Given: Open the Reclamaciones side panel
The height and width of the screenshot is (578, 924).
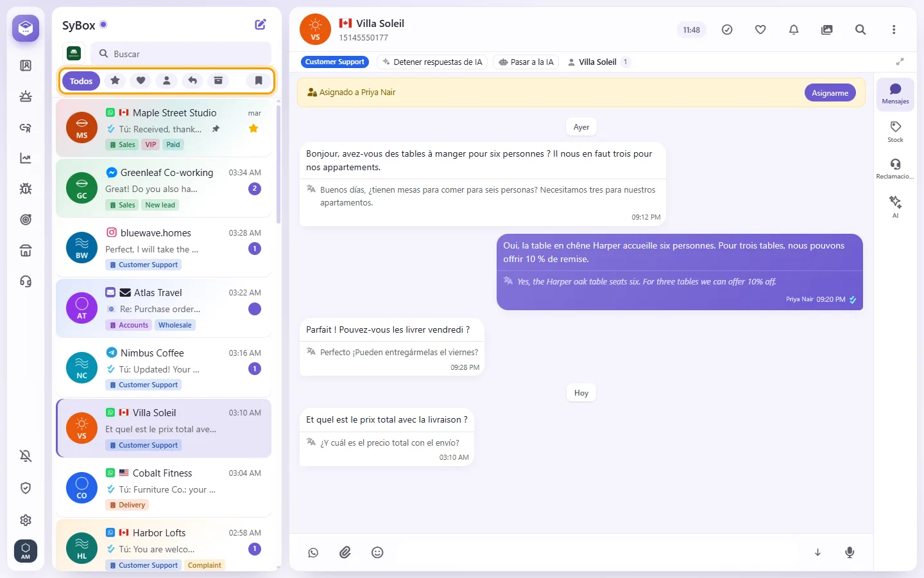Looking at the screenshot, I should (x=895, y=168).
